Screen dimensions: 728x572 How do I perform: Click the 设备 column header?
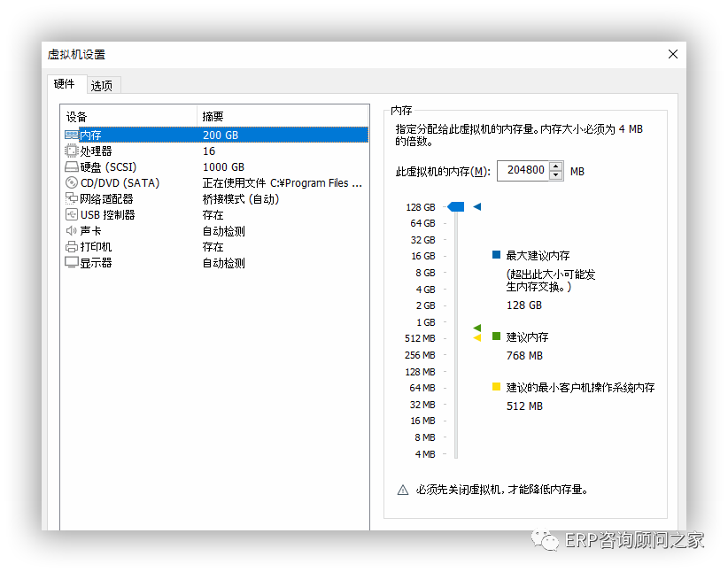128,116
